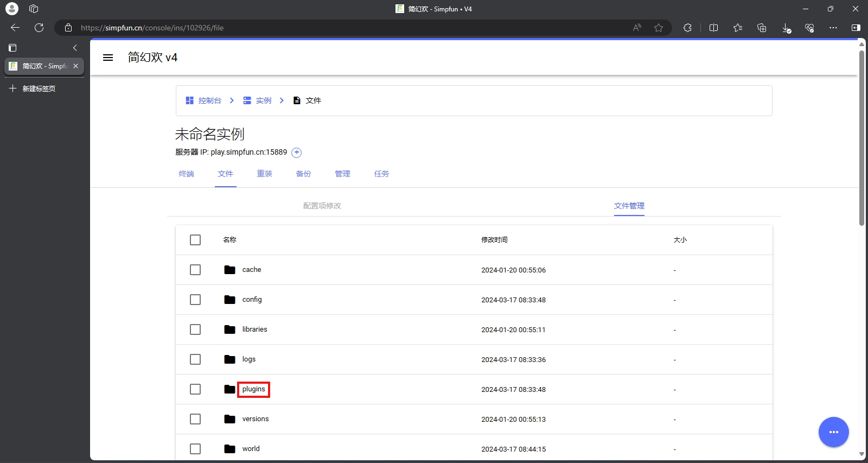Open browser downloads panel

coord(786,28)
